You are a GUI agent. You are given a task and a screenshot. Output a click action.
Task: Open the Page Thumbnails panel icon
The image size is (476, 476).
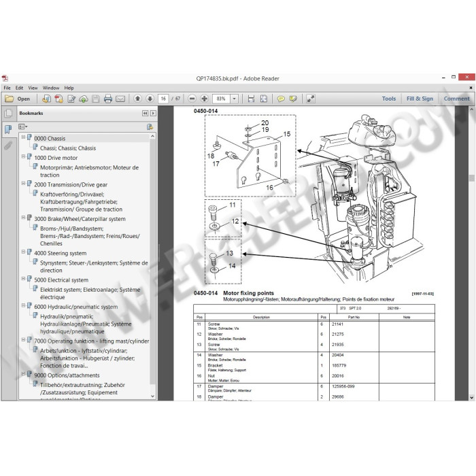pyautogui.click(x=8, y=114)
